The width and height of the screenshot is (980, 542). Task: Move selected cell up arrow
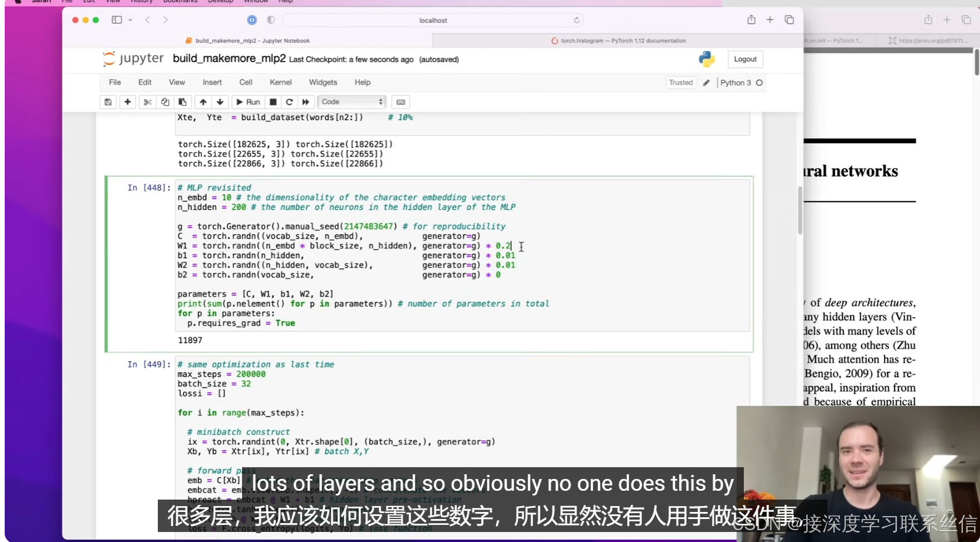pos(203,102)
